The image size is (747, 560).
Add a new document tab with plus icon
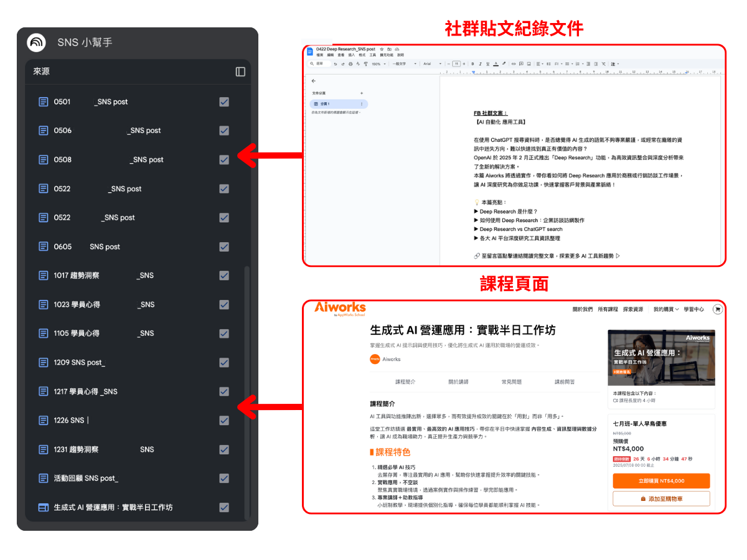click(362, 93)
